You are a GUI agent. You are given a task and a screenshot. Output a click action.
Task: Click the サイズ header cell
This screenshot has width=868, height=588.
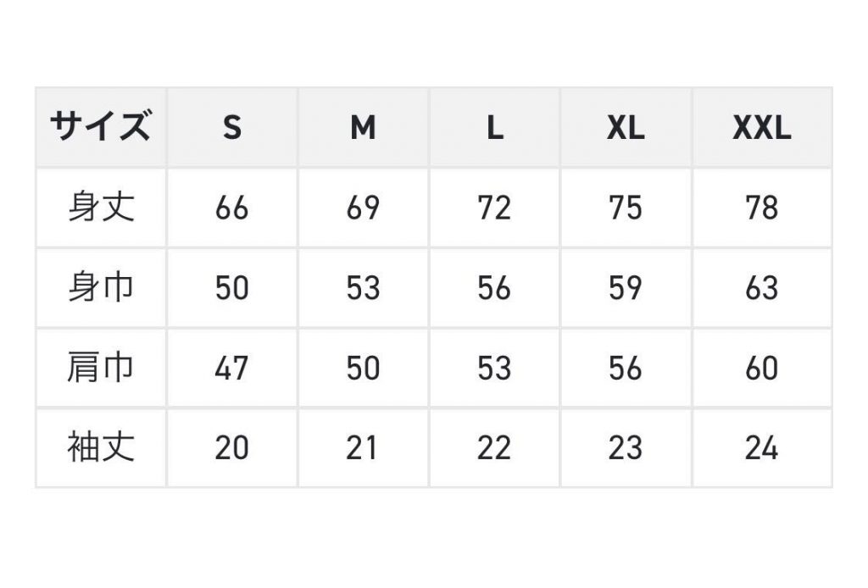(101, 127)
